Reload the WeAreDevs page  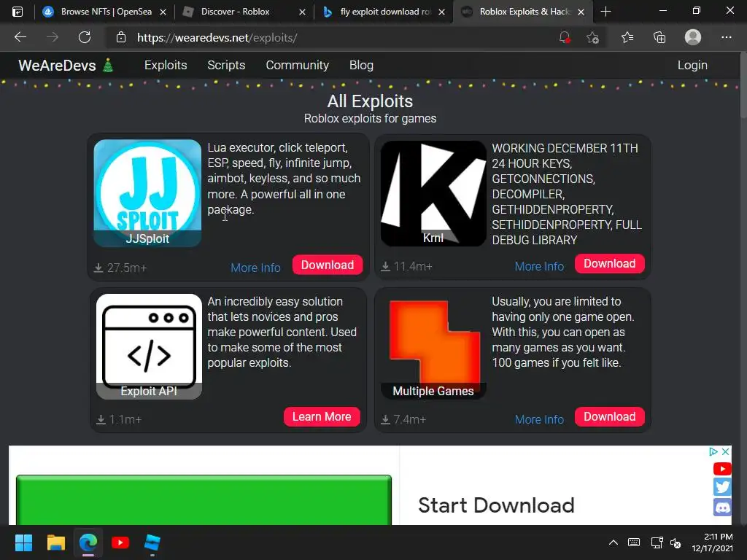point(85,37)
